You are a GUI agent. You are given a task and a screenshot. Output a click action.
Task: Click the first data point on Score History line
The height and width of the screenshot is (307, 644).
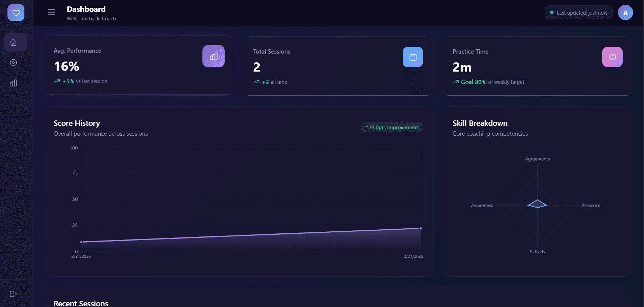click(x=81, y=242)
